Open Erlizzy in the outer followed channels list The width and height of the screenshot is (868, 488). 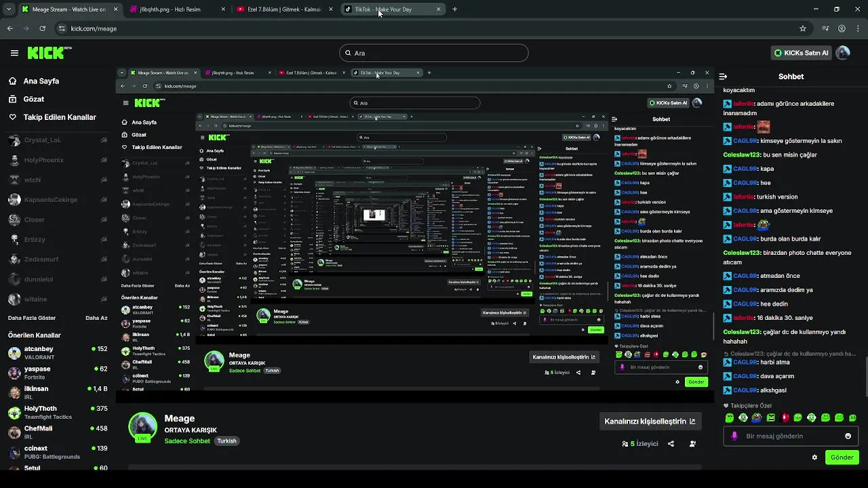click(58, 239)
